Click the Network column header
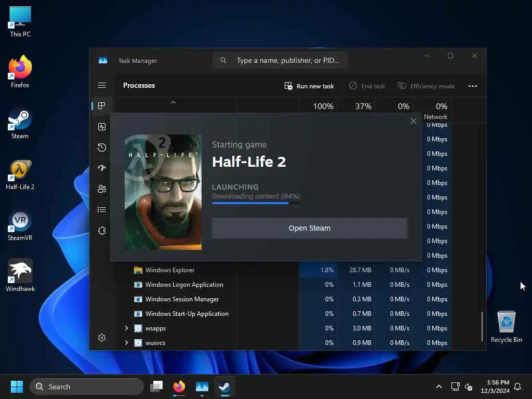532x399 pixels. (x=432, y=111)
